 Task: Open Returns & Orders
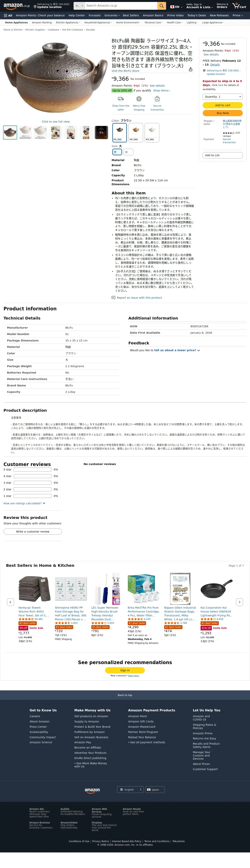coord(222,6)
